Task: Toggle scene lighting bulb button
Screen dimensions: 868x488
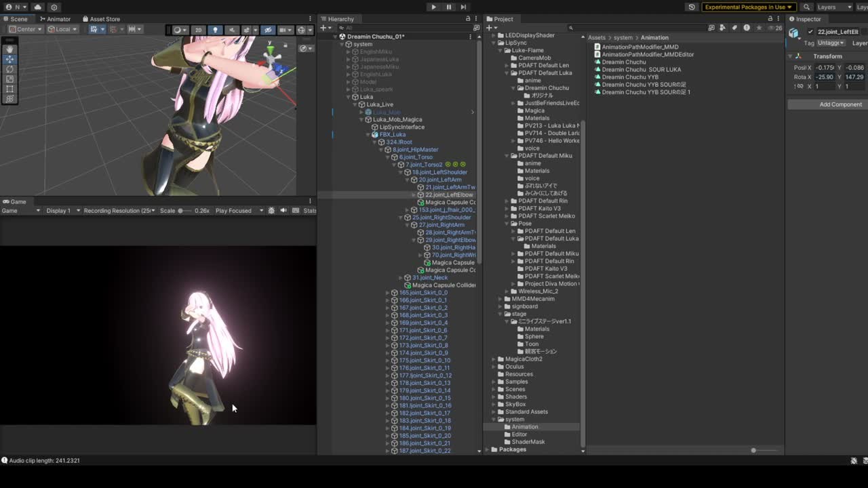Action: pyautogui.click(x=215, y=30)
